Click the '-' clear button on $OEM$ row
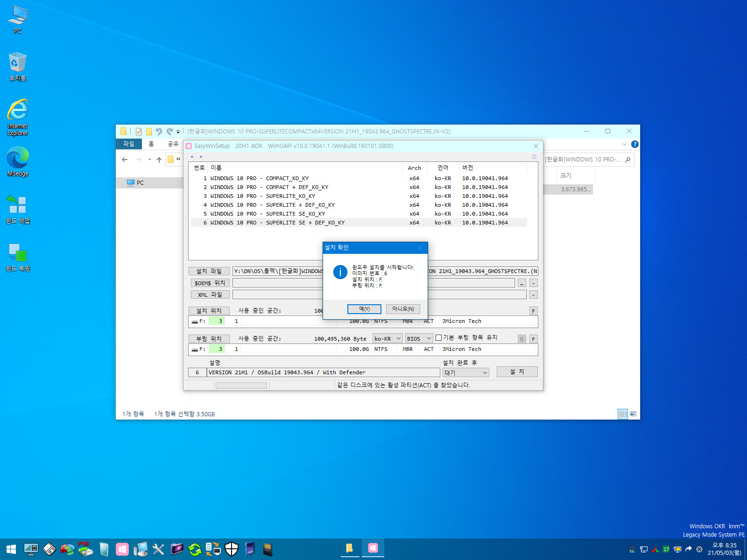Screen dimensions: 747x560 point(533,283)
